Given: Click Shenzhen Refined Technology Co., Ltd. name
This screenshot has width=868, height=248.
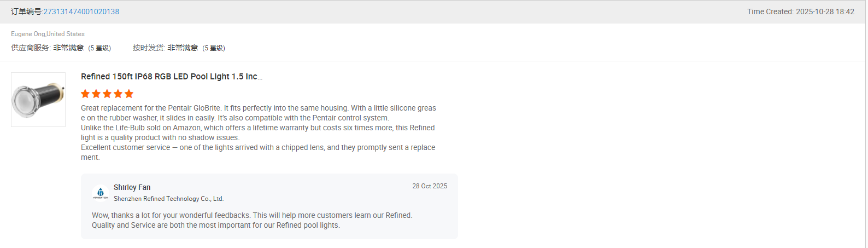Looking at the screenshot, I should pyautogui.click(x=169, y=199).
